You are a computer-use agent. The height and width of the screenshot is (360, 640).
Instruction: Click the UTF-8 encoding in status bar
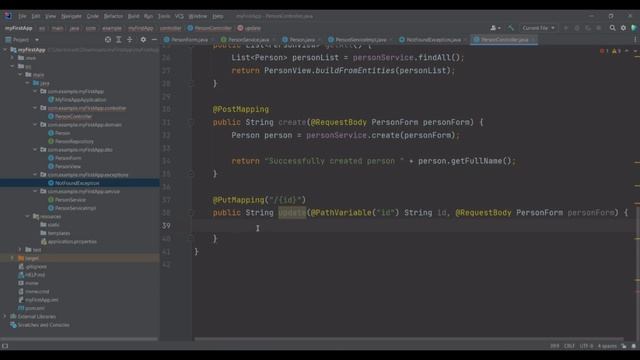coord(586,346)
